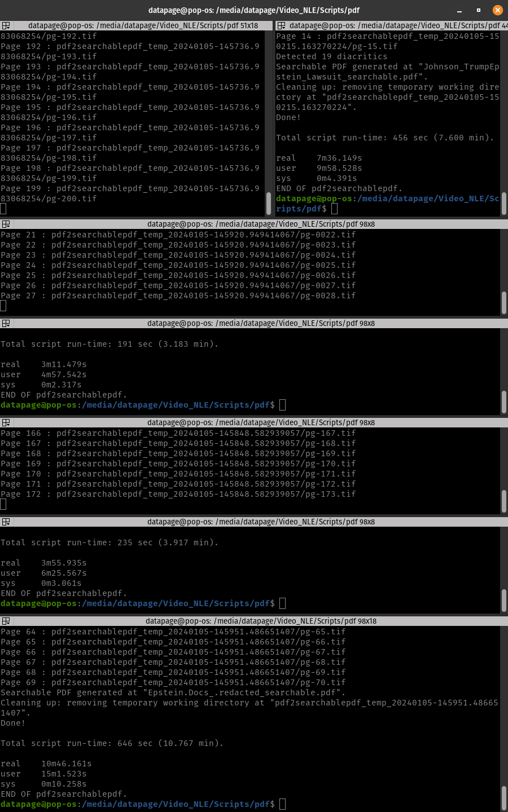Screen dimensions: 508x812
Task: Focus the prompt below the 10m46.161s timing output
Action: [283, 804]
